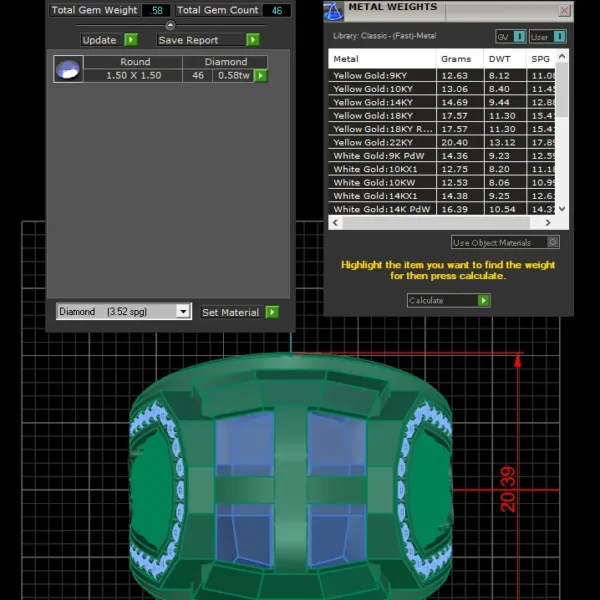600x600 pixels.
Task: Click the green arrow beside 0.58tw
Action: tap(261, 75)
